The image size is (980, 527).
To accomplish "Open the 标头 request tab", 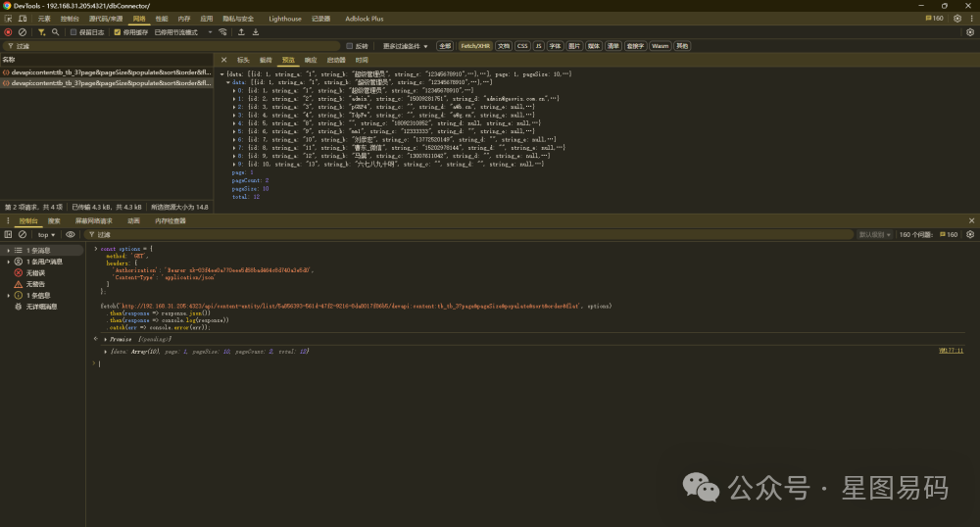I will [243, 60].
